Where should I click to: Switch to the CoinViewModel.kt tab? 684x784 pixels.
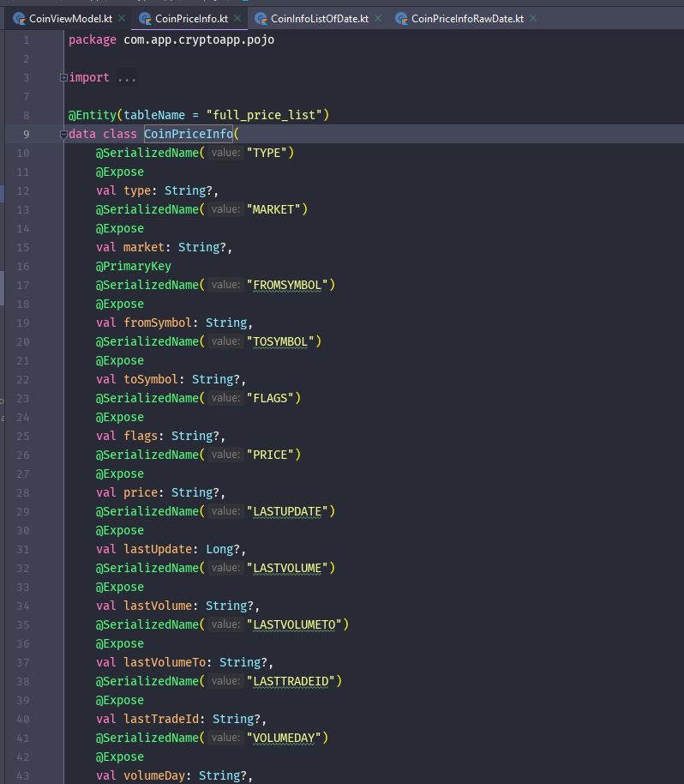pyautogui.click(x=70, y=19)
